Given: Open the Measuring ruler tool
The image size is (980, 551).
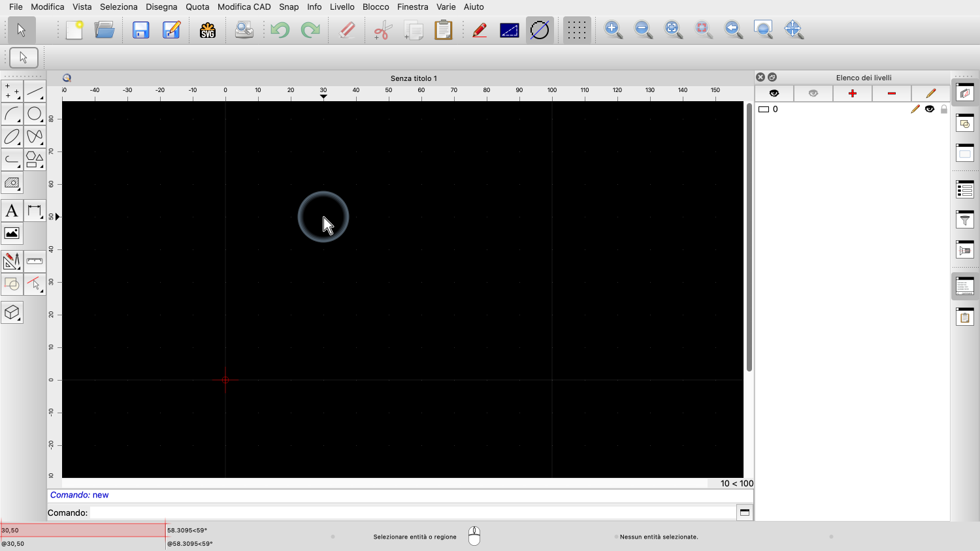Looking at the screenshot, I should (35, 261).
